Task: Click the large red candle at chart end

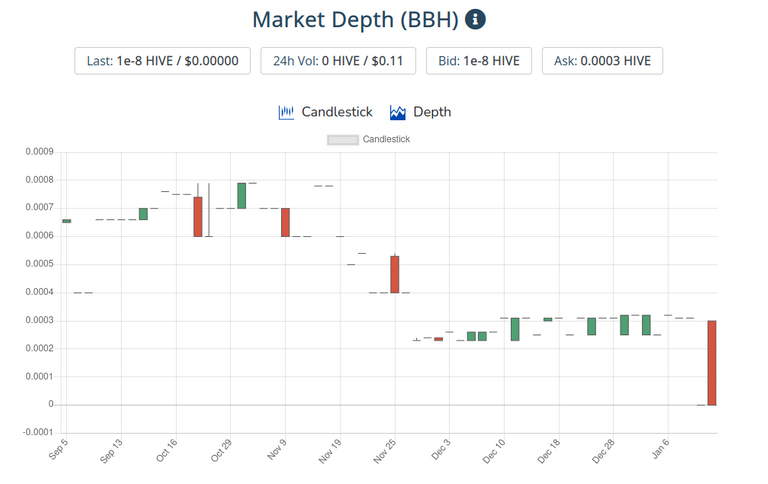Action: pyautogui.click(x=712, y=363)
